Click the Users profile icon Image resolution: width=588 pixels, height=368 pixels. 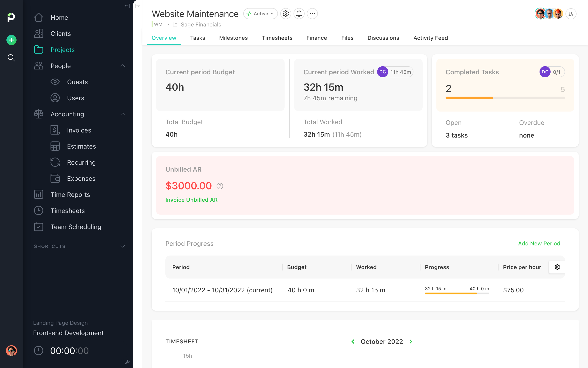(55, 98)
